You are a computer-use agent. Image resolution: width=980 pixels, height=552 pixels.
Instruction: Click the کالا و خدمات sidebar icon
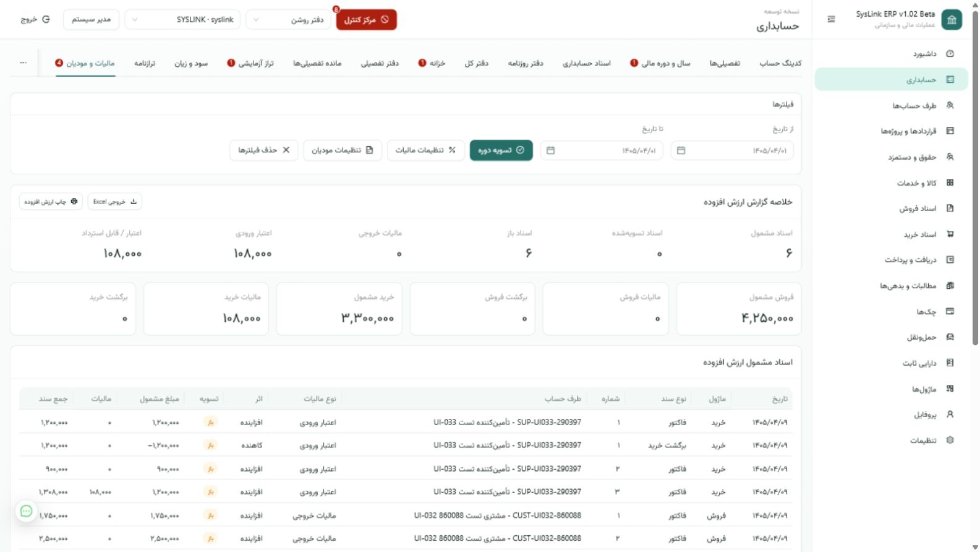(x=950, y=183)
